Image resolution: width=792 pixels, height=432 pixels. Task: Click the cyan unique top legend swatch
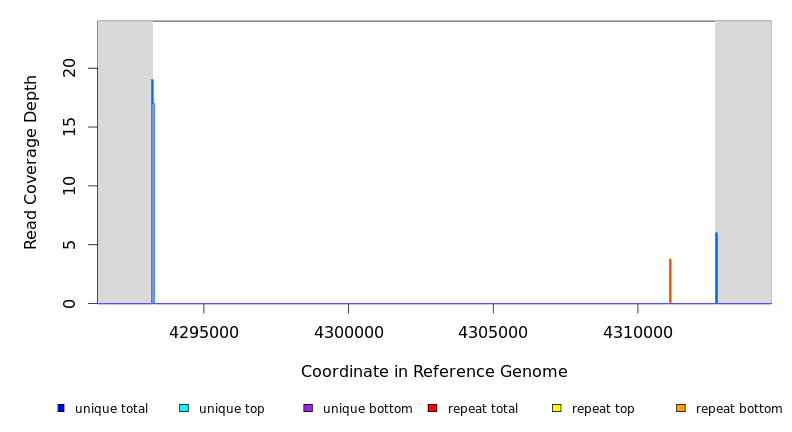pyautogui.click(x=184, y=408)
